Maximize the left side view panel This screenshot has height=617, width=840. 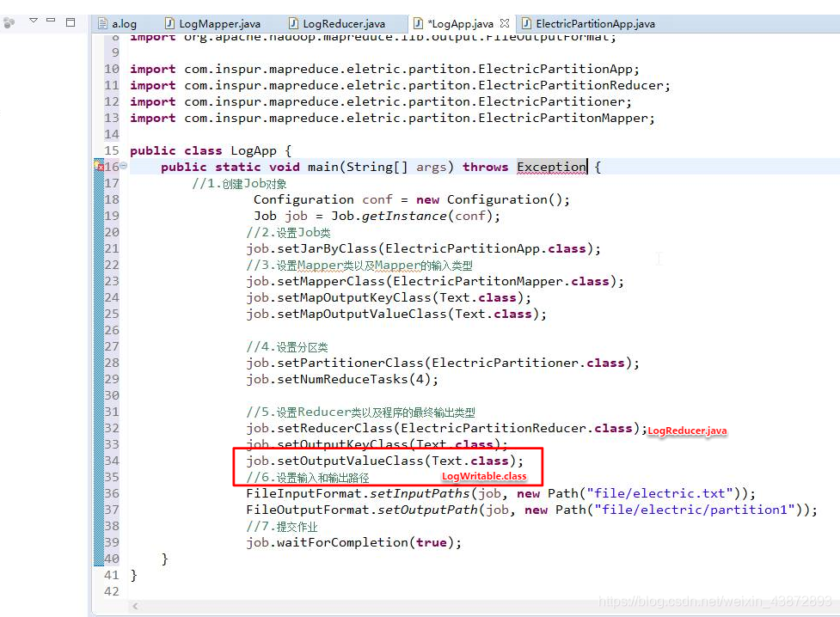click(71, 21)
